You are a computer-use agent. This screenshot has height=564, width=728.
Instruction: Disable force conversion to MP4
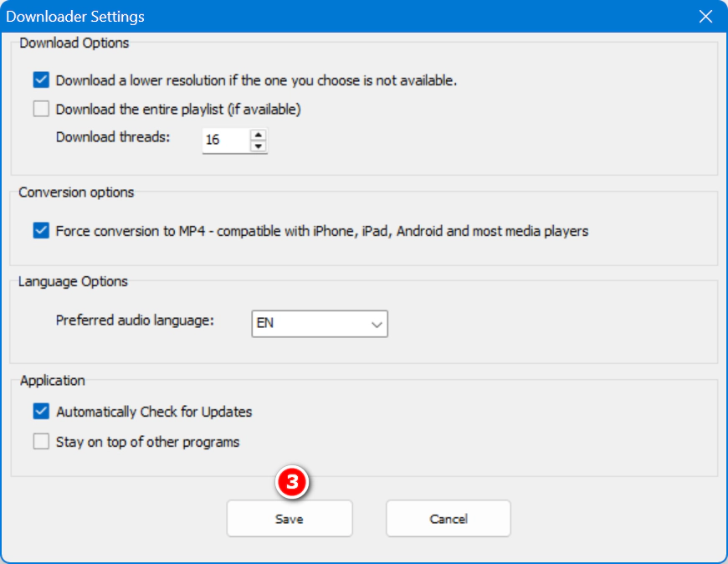(x=41, y=231)
